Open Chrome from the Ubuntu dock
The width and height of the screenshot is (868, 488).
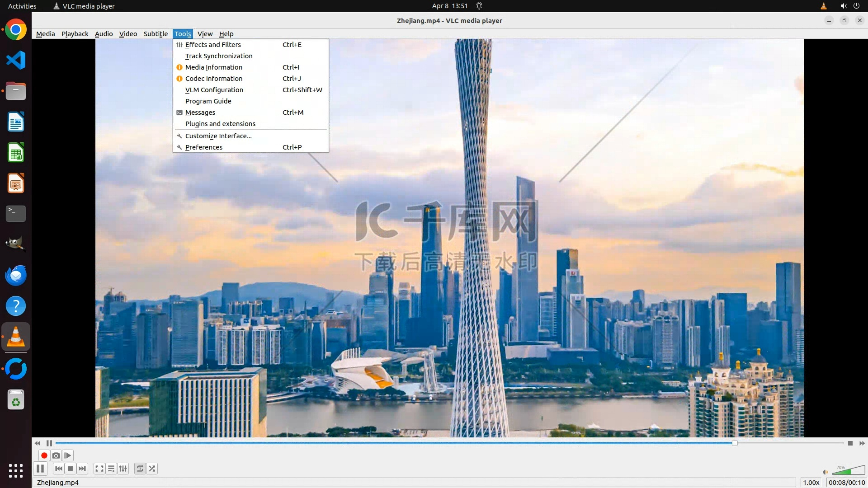click(x=16, y=30)
